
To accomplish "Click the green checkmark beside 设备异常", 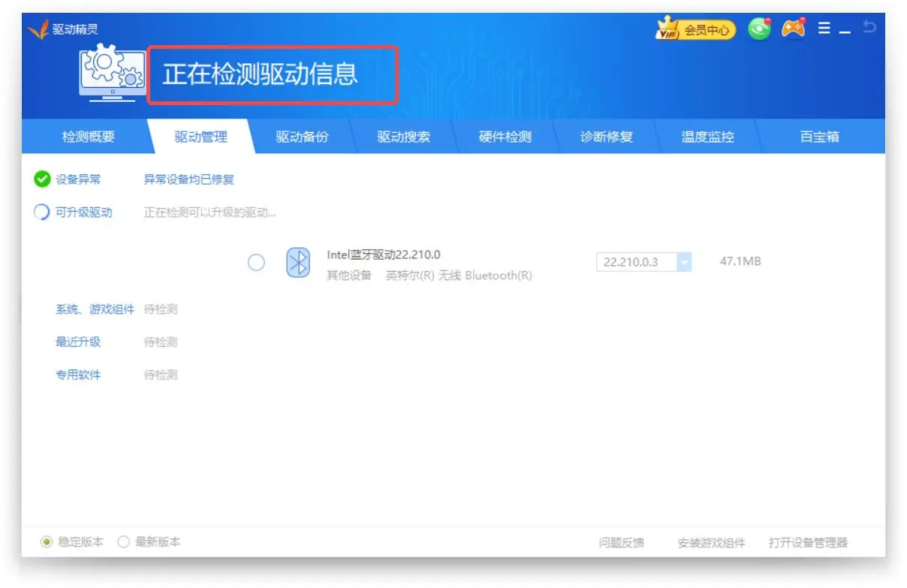I will pos(42,179).
